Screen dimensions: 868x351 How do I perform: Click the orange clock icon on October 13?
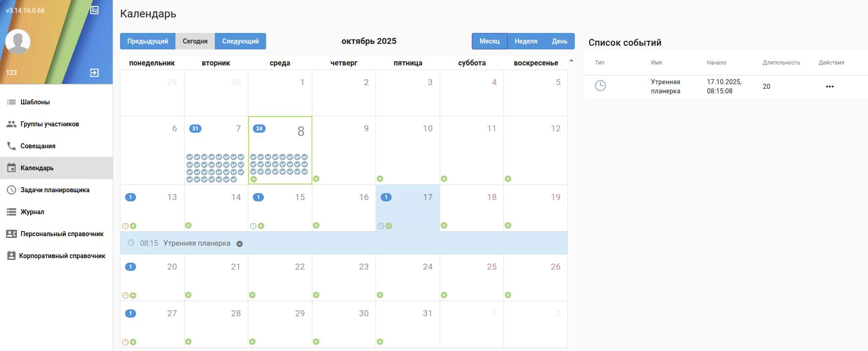tap(126, 226)
